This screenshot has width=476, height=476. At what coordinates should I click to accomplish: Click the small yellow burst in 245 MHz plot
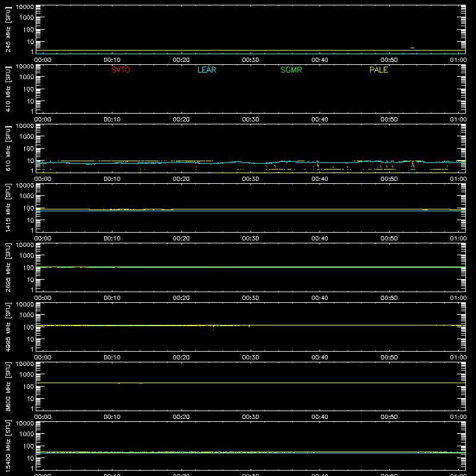pyautogui.click(x=412, y=48)
